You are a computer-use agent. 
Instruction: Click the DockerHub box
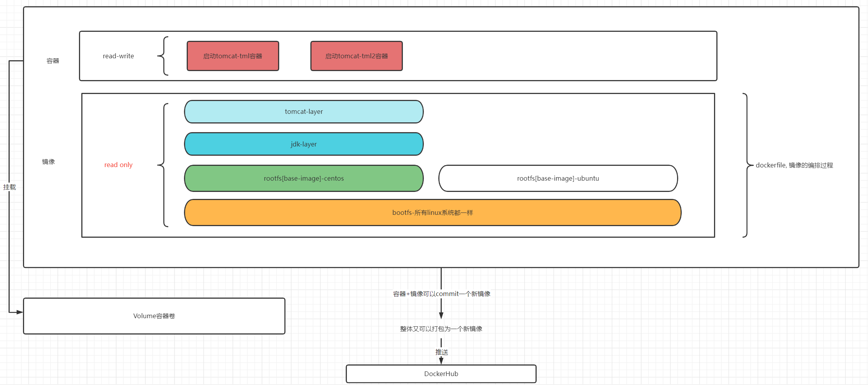(x=441, y=374)
